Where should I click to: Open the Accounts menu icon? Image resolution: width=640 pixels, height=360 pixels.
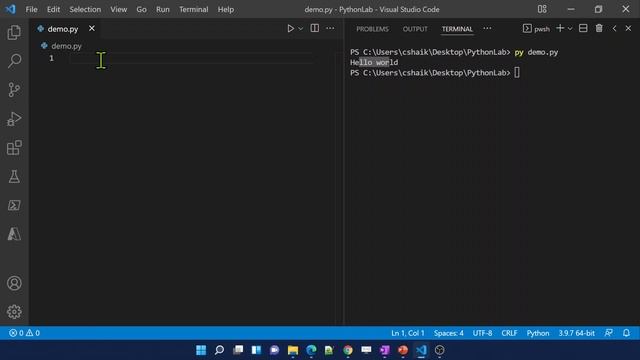point(14,283)
